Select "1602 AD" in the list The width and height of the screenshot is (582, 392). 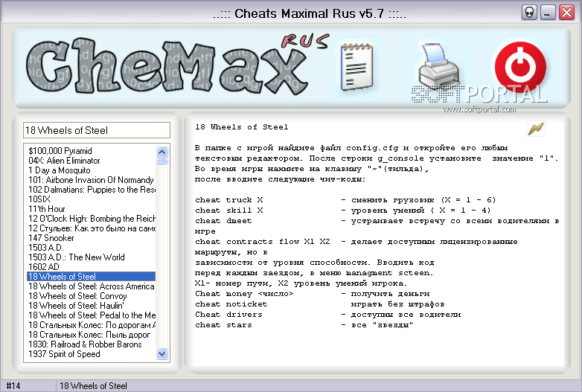(x=92, y=266)
